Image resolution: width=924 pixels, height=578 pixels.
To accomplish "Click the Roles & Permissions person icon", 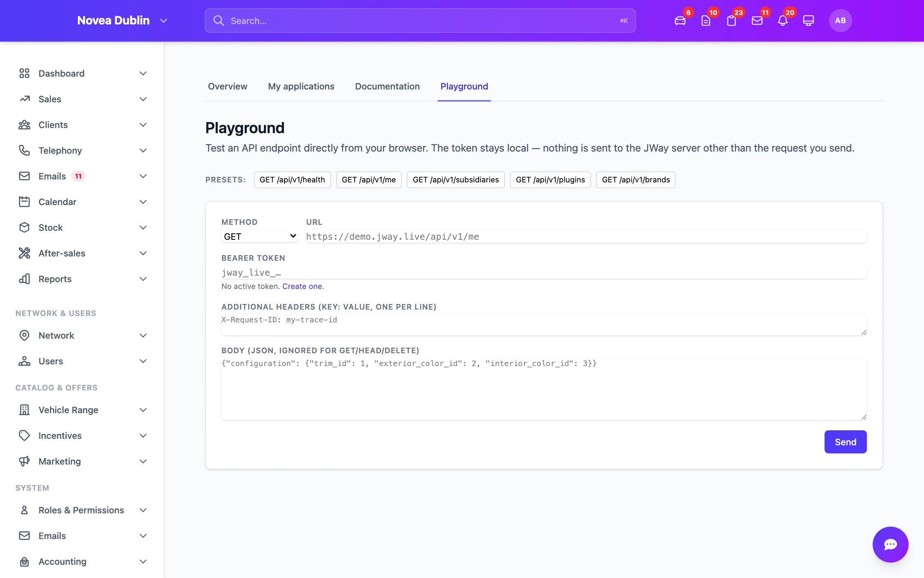I will click(x=24, y=510).
